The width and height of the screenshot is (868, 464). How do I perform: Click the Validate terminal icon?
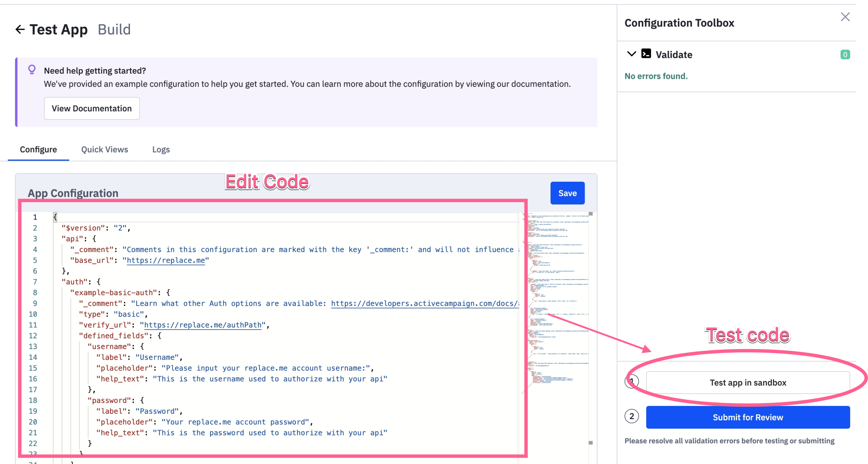pyautogui.click(x=646, y=54)
